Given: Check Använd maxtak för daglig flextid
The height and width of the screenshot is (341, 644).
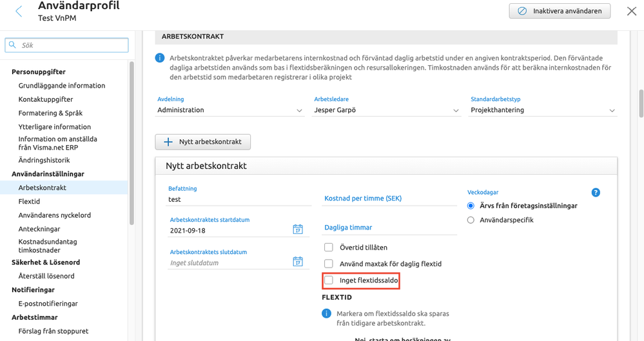Looking at the screenshot, I should pyautogui.click(x=329, y=264).
